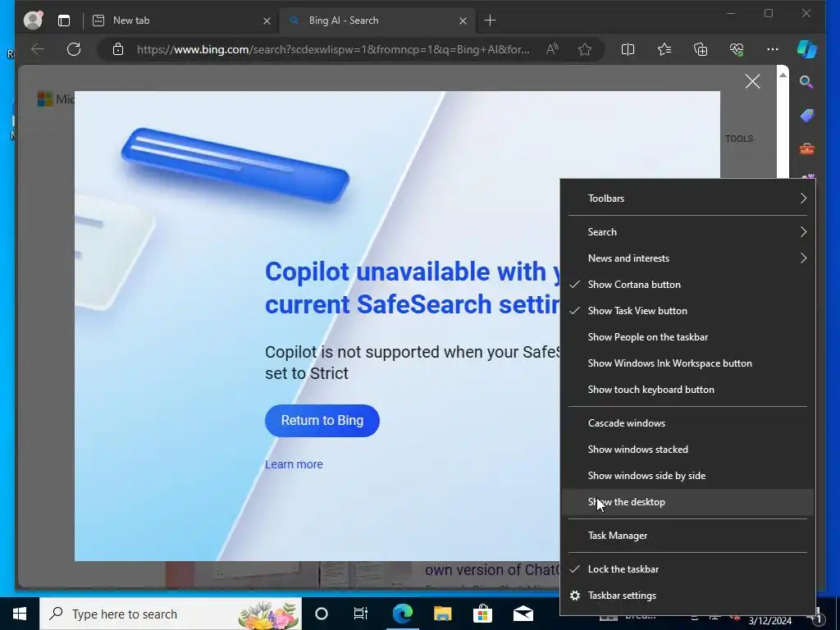Open Mail app from taskbar

pos(523,614)
